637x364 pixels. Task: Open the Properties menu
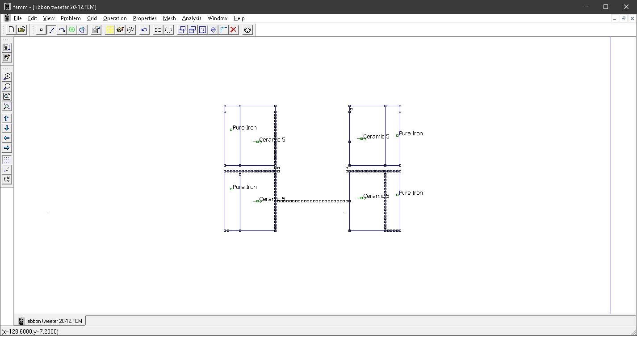[x=145, y=18]
